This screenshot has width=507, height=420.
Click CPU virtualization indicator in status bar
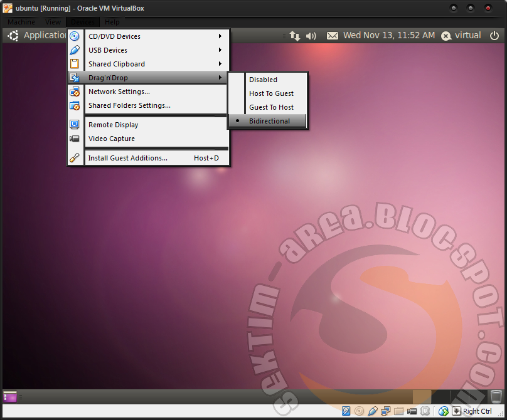pyautogui.click(x=425, y=411)
